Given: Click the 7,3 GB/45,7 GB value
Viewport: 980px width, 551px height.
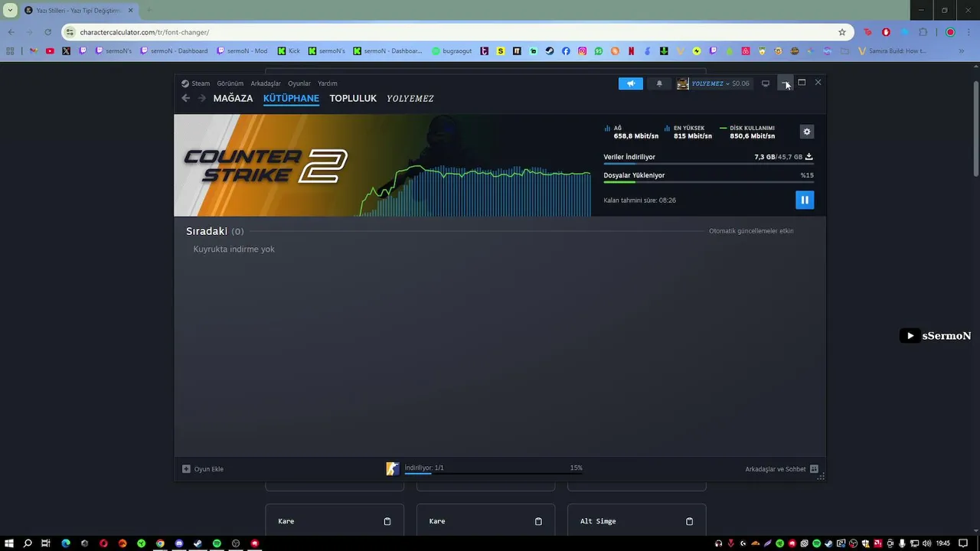Looking at the screenshot, I should coord(778,157).
